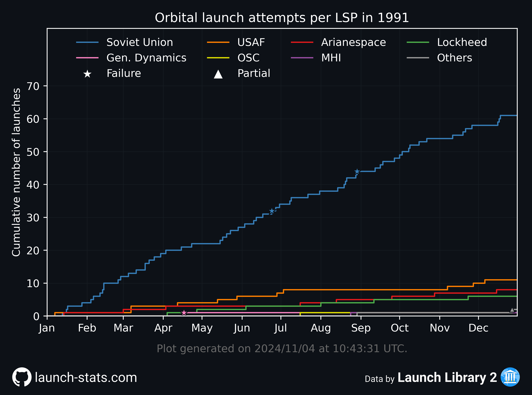Click the "Dec" x-axis tick label
Viewport: 532px width, 395px height.
pos(478,328)
